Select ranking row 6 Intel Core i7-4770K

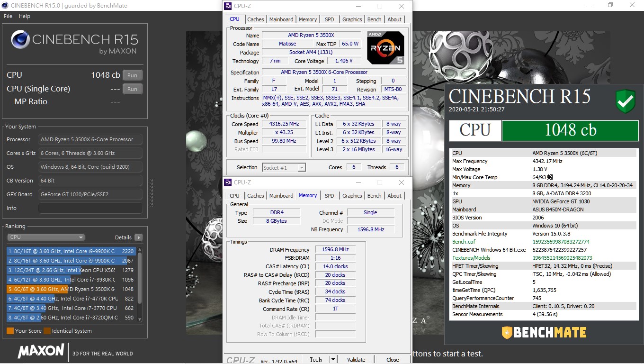(x=71, y=299)
